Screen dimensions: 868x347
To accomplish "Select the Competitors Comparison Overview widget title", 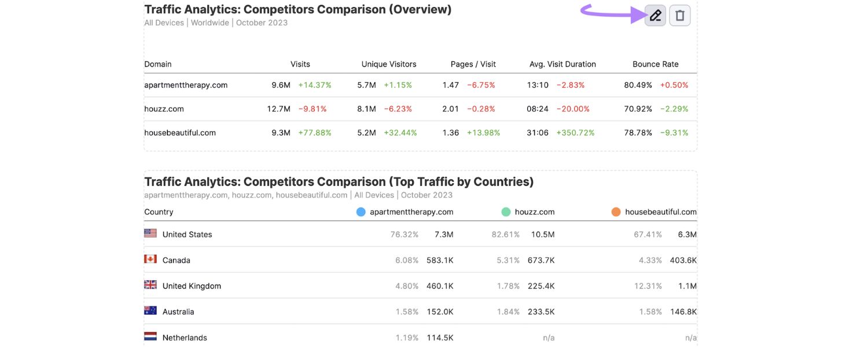I will 297,9.
